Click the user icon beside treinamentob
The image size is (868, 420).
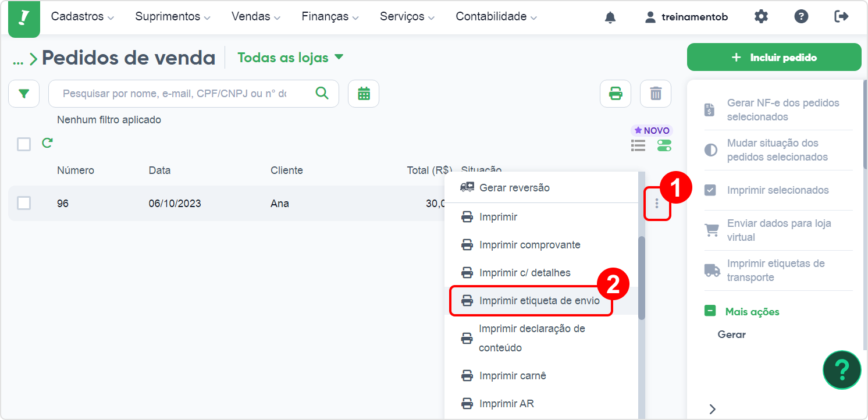(650, 17)
